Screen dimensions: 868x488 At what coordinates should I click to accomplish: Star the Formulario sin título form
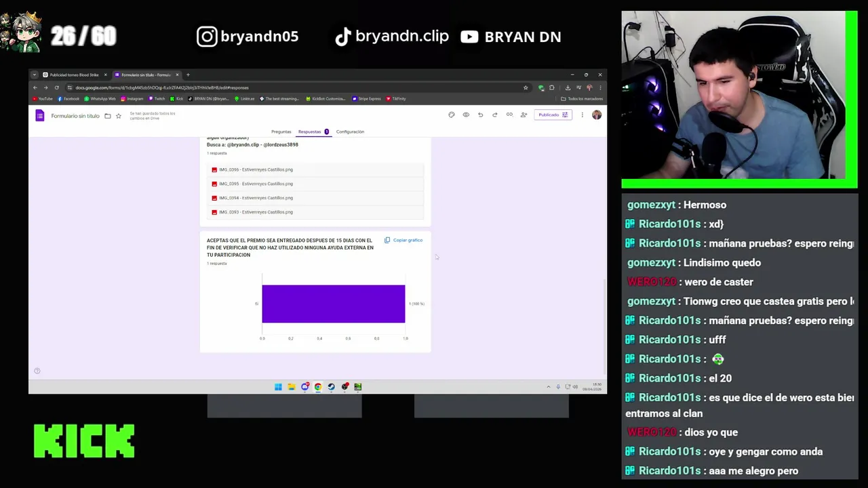click(118, 116)
